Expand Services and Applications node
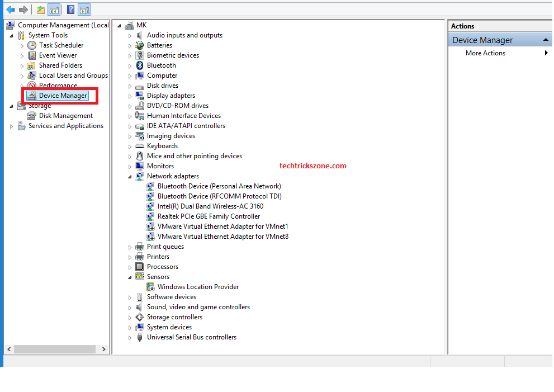The height and width of the screenshot is (392, 554). point(12,126)
